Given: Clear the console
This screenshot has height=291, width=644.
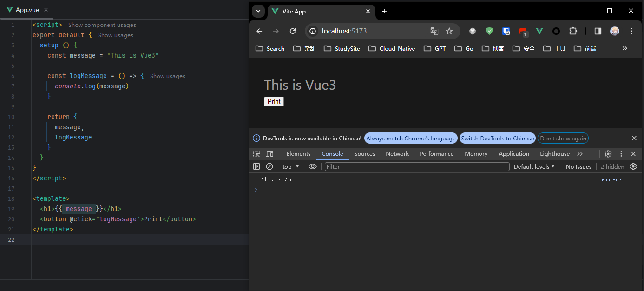Looking at the screenshot, I should click(x=269, y=166).
